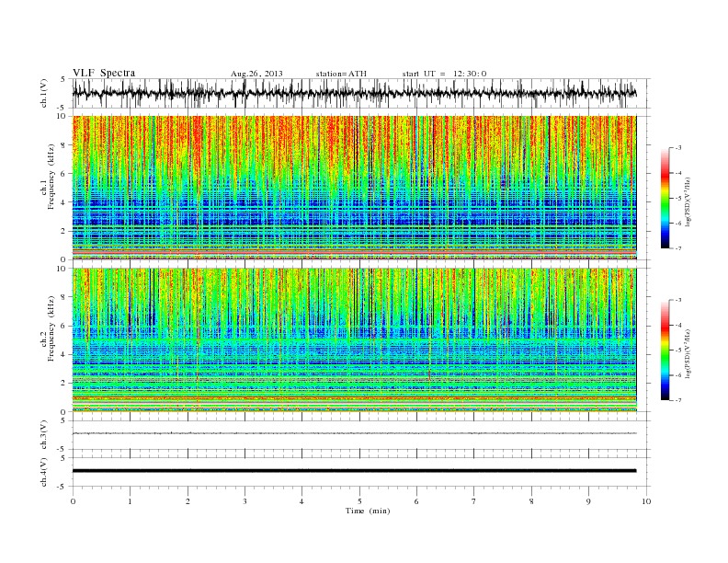Screen dimensions: 728x563
Task: Click the ch.2 spectrogram plot
Action: click(355, 340)
